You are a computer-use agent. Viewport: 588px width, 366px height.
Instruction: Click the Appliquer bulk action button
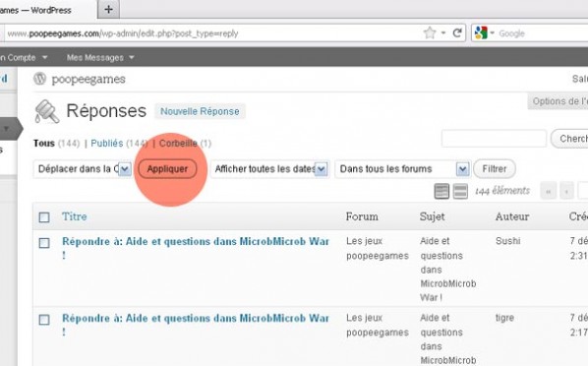[167, 169]
